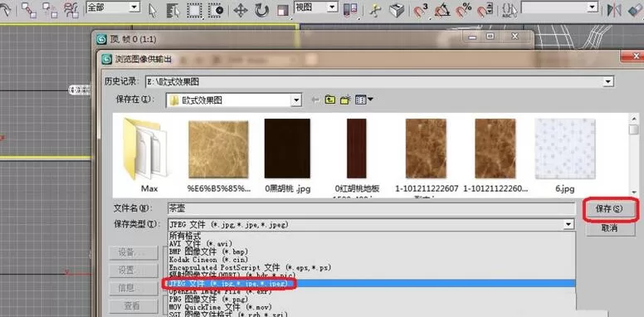Select the Link tool in main toolbar
Screen dimensions: 644x317
(x=28, y=10)
